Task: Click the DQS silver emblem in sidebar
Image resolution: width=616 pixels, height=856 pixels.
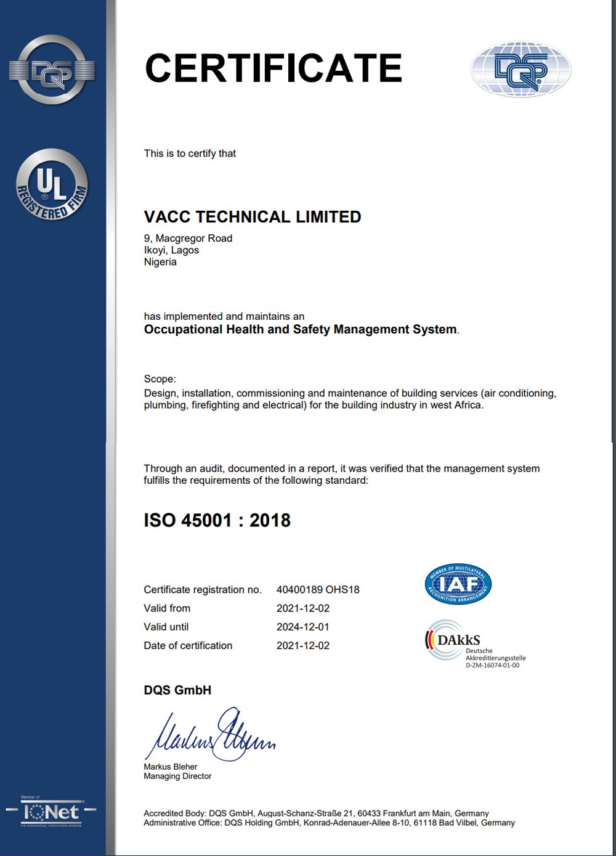Action: tap(52, 70)
